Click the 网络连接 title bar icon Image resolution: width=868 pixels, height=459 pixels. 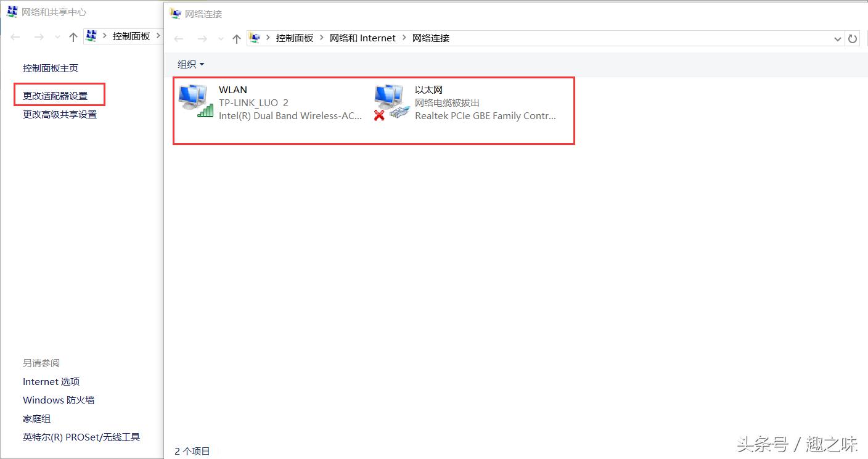pos(175,14)
